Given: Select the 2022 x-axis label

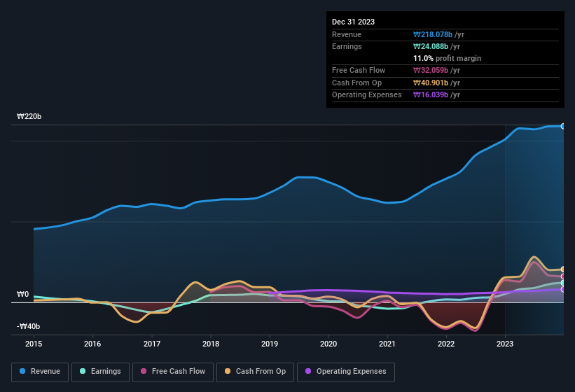Looking at the screenshot, I should point(446,344).
